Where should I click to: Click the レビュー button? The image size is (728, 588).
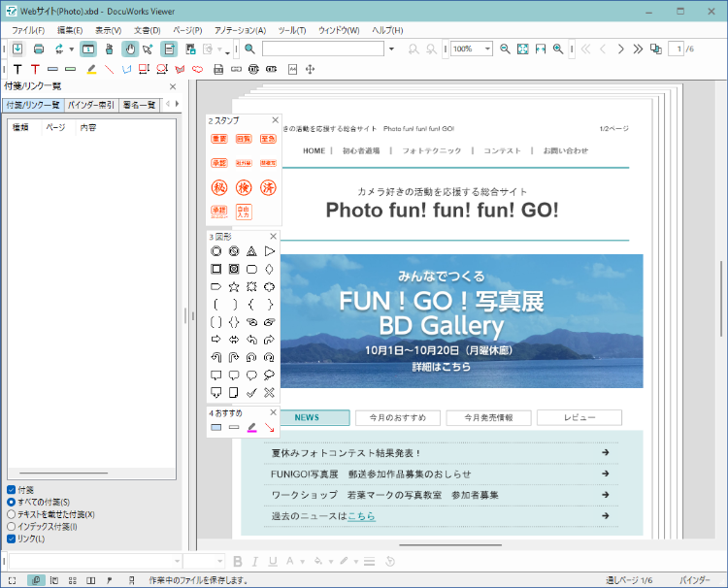point(579,417)
